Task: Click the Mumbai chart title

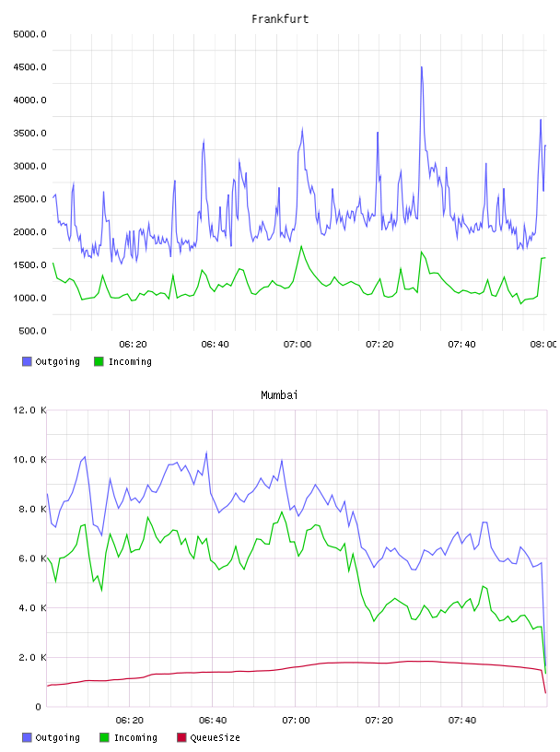Action: tap(279, 395)
